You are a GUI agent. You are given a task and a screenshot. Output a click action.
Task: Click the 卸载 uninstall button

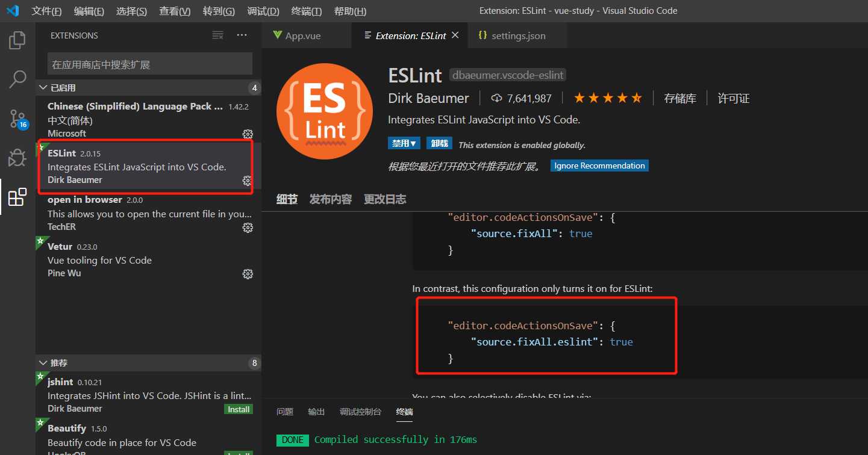coord(439,144)
